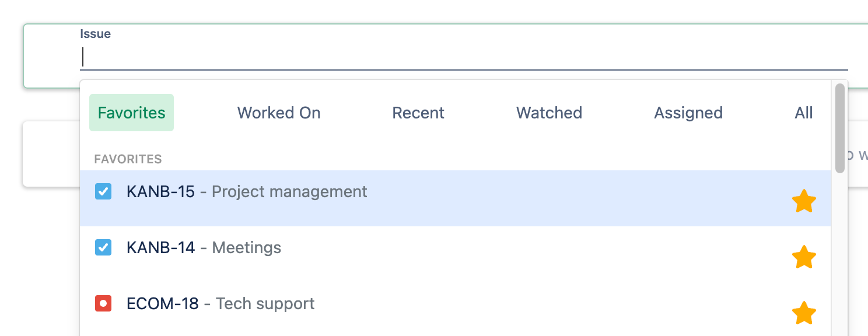Select the ECOM-18 Tech support issue
This screenshot has width=868, height=336.
[x=455, y=309]
